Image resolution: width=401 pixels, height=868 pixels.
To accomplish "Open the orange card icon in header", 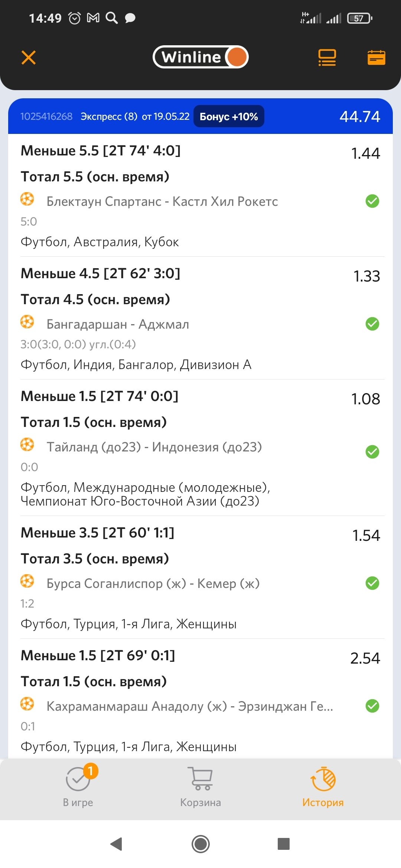I will tap(376, 58).
